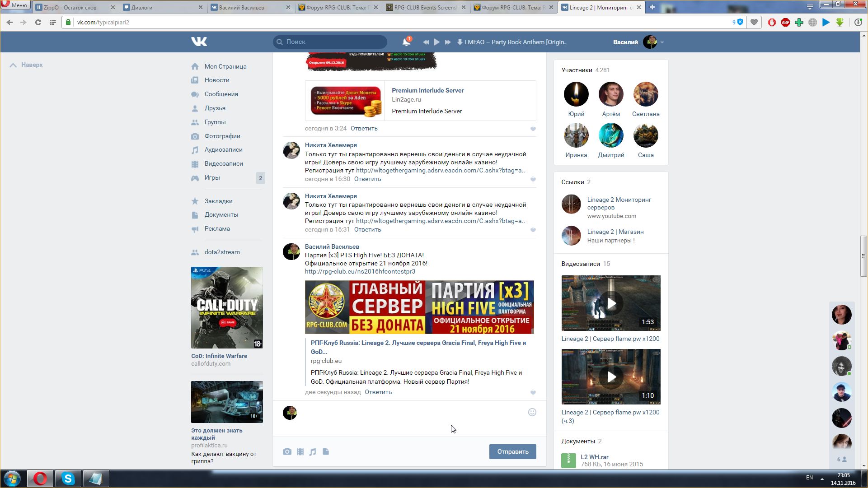The image size is (868, 488).
Task: Attach a photo using camera icon
Action: click(x=287, y=451)
